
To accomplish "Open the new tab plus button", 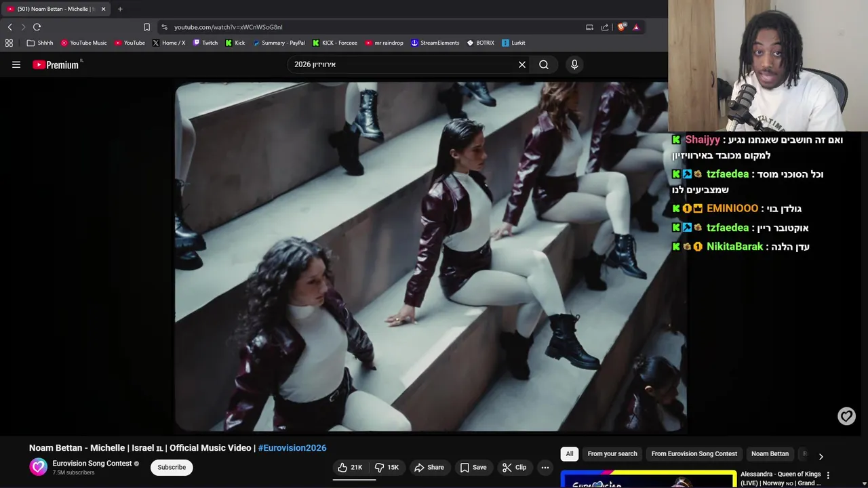I will tap(120, 9).
